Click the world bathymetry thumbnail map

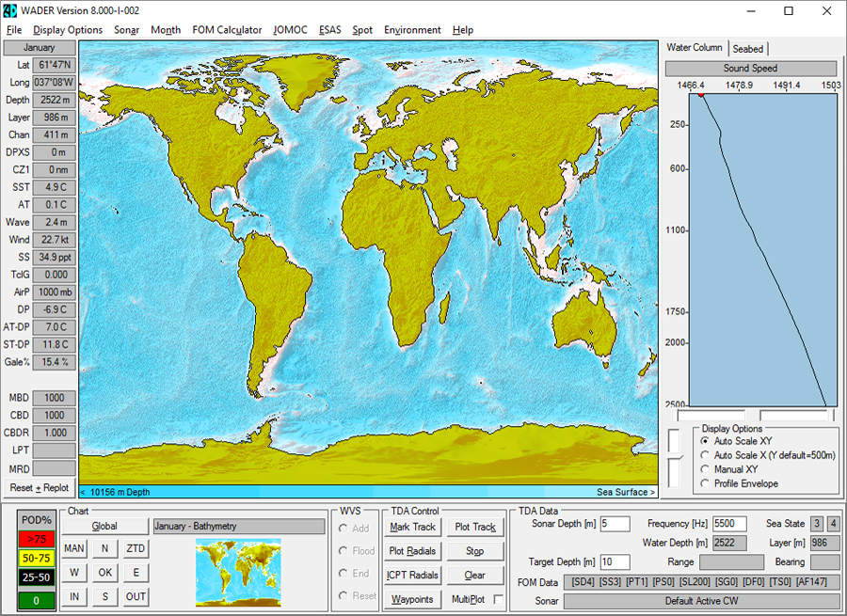tap(238, 573)
